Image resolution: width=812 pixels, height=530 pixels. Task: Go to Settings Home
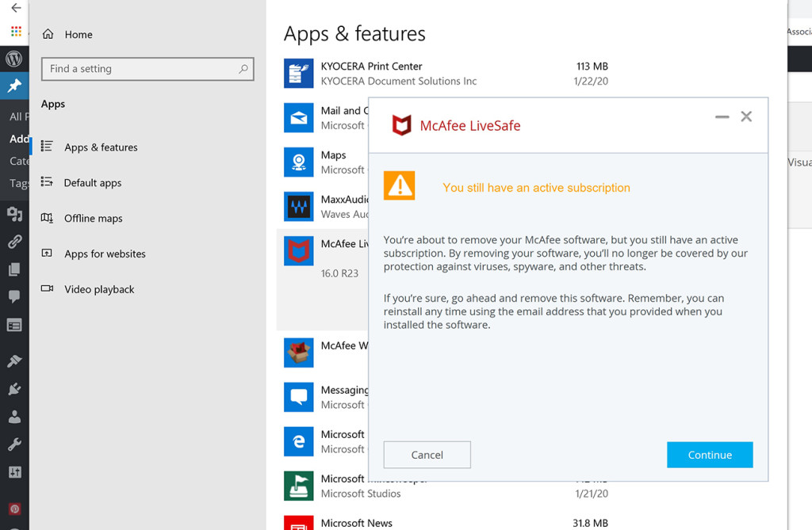[x=79, y=35]
